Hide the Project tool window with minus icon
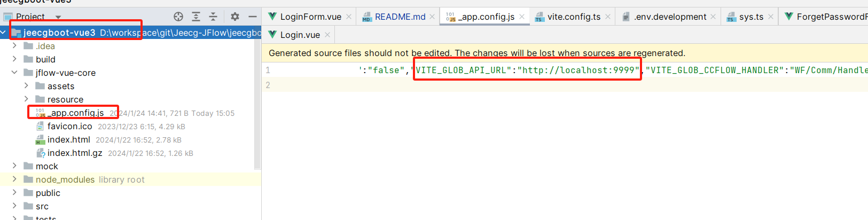868x220 pixels. (x=253, y=17)
